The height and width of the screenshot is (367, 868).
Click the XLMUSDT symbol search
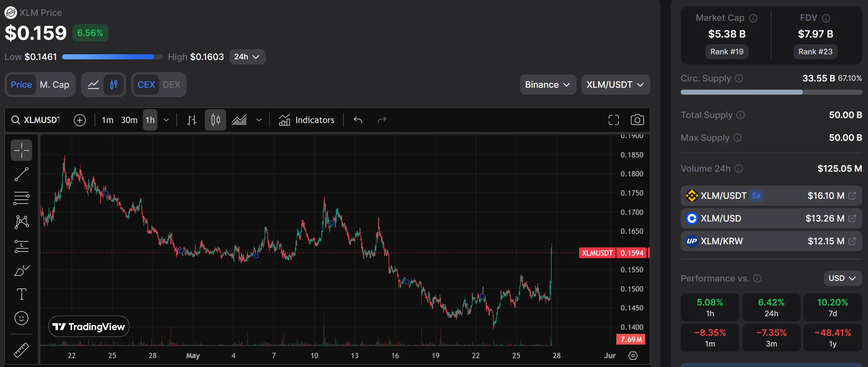coord(35,120)
